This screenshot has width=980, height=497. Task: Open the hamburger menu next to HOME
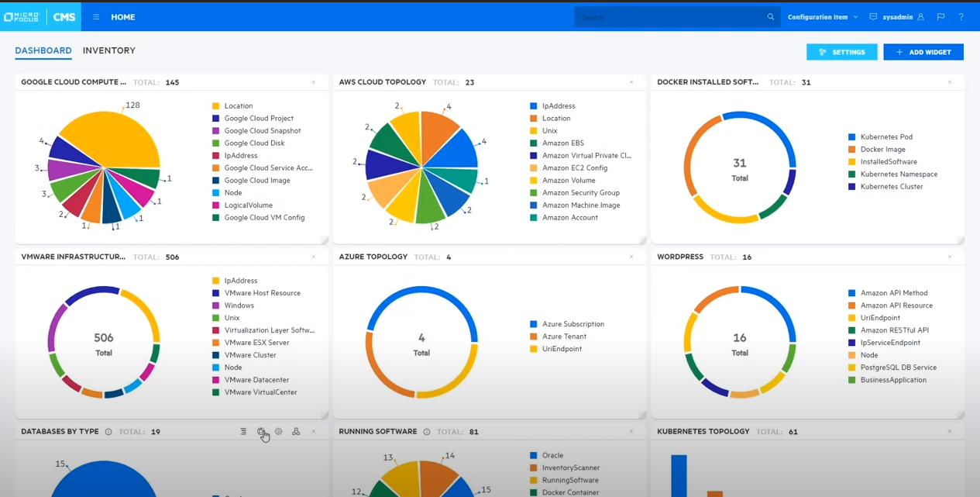coord(96,16)
